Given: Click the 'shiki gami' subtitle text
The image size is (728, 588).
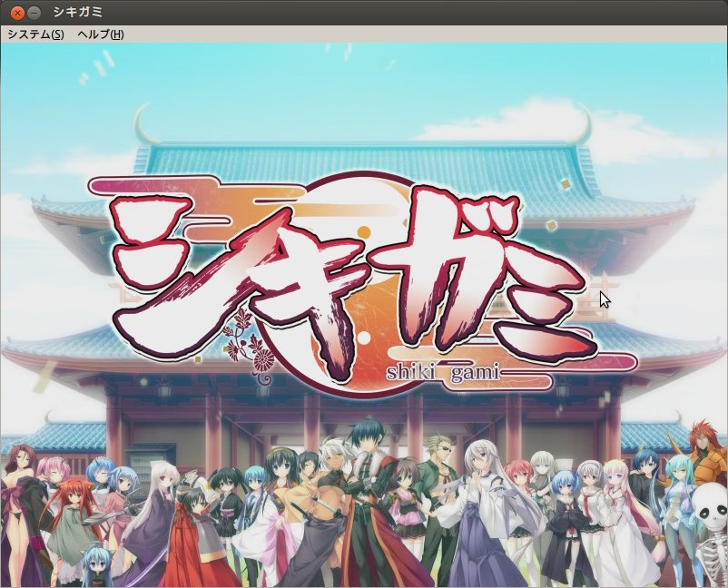Looking at the screenshot, I should pos(443,372).
